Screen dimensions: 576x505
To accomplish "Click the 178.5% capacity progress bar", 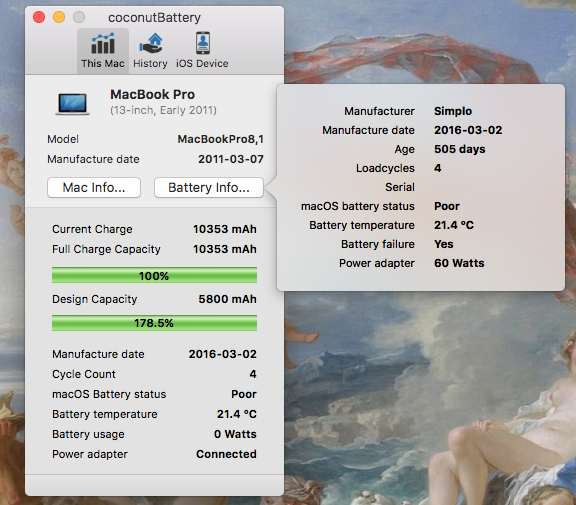I will pos(154,323).
